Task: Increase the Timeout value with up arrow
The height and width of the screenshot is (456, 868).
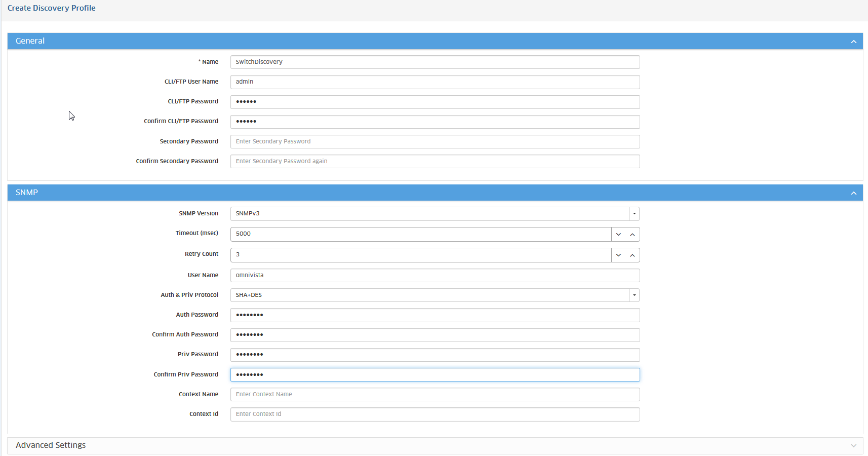Action: (632, 235)
